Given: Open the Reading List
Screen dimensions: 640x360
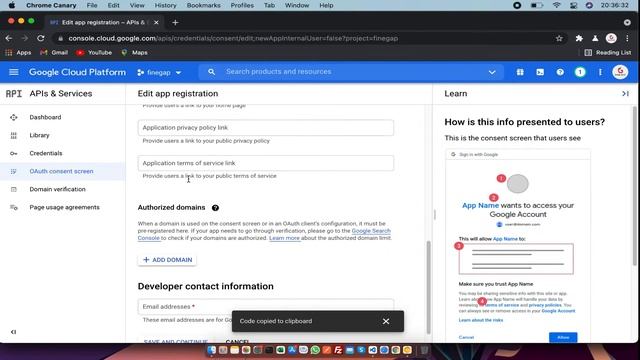Looking at the screenshot, I should [608, 53].
